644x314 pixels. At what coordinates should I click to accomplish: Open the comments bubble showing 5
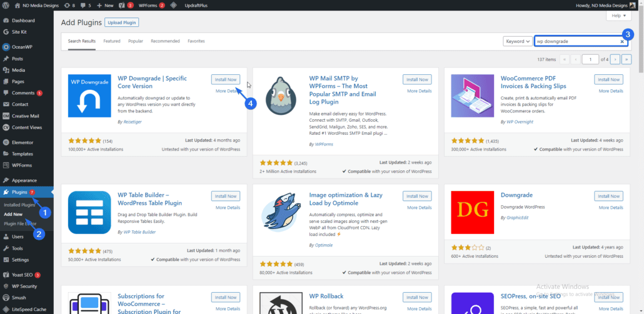[86, 6]
